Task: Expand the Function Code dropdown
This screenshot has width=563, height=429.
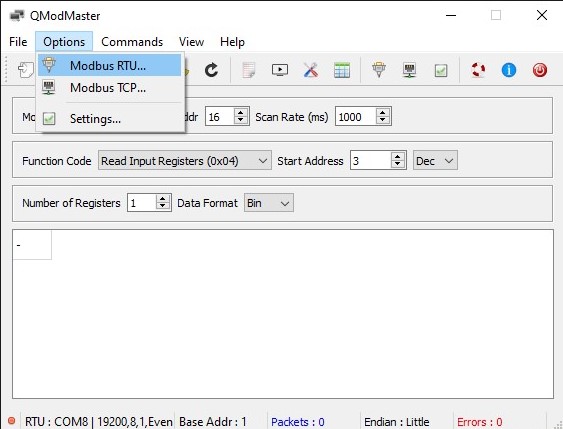Action: [185, 160]
